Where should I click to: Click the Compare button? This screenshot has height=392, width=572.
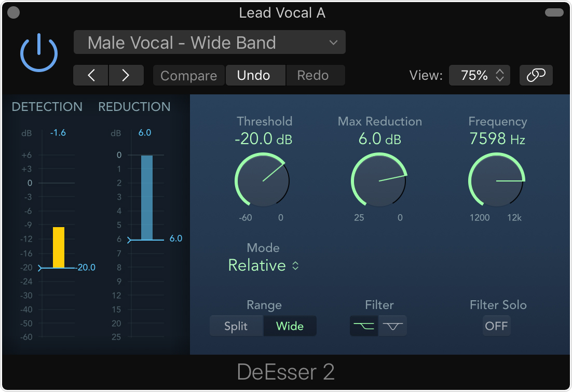(x=188, y=75)
